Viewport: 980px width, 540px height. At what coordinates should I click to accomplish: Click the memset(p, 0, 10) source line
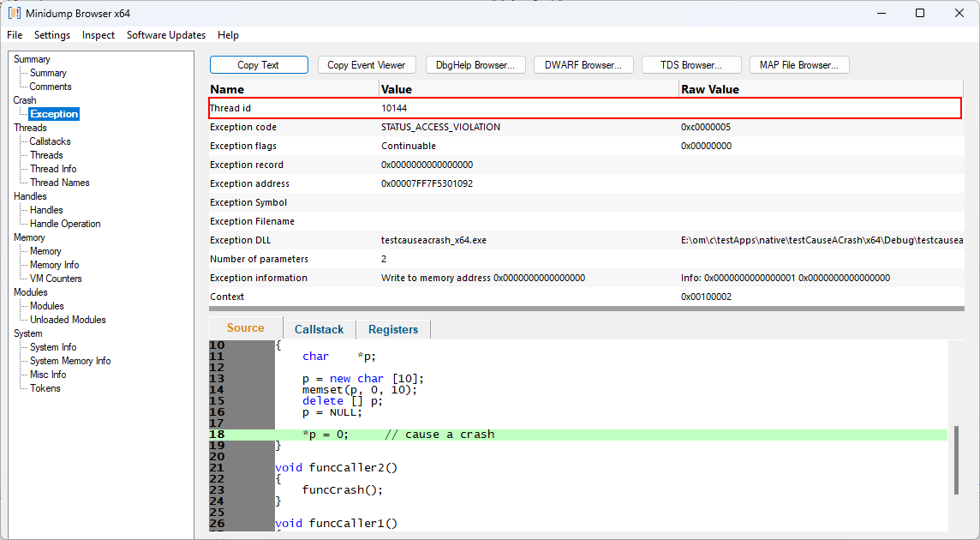pos(360,390)
